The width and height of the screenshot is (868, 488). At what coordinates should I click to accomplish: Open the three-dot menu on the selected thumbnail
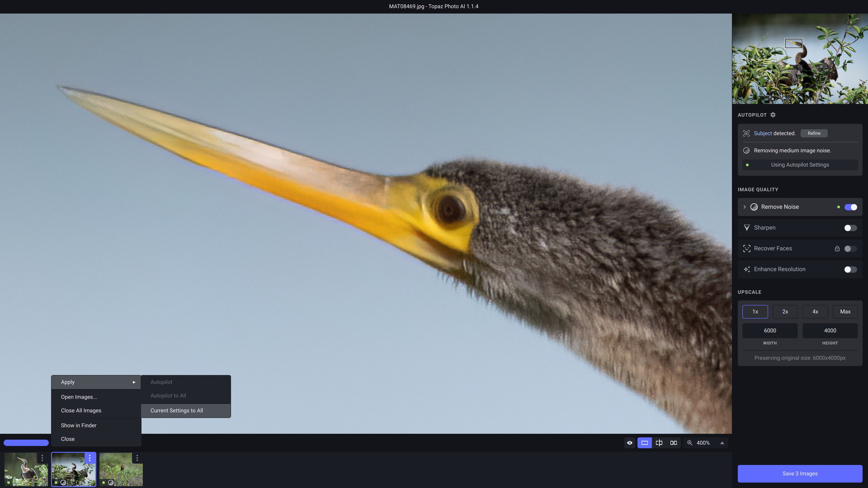tap(90, 458)
